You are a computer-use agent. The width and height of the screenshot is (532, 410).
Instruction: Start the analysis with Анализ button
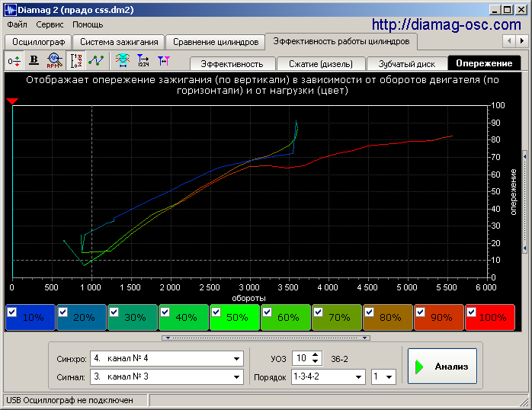[x=442, y=367]
